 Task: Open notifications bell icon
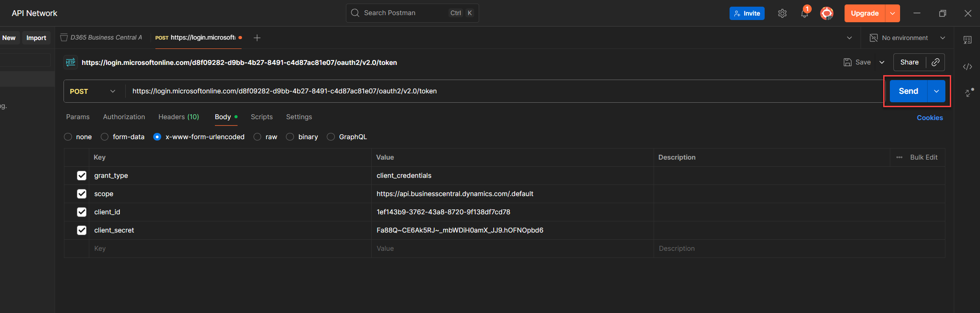tap(805, 13)
